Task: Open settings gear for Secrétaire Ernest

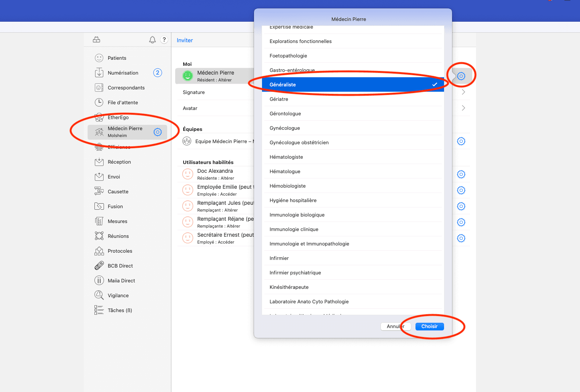Action: pyautogui.click(x=461, y=238)
